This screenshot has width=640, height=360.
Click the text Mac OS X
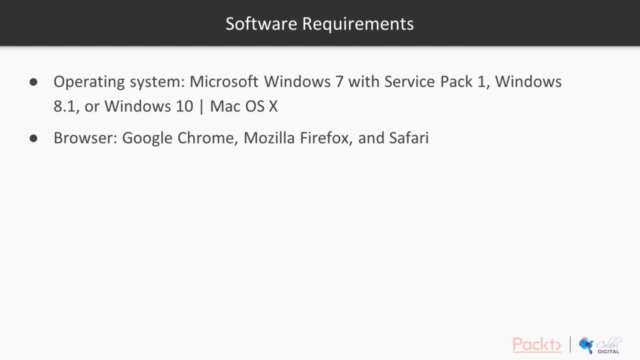point(244,107)
